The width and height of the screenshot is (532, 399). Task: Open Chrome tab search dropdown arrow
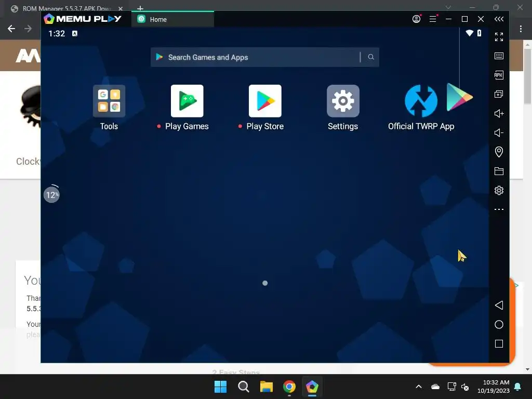[x=448, y=7]
